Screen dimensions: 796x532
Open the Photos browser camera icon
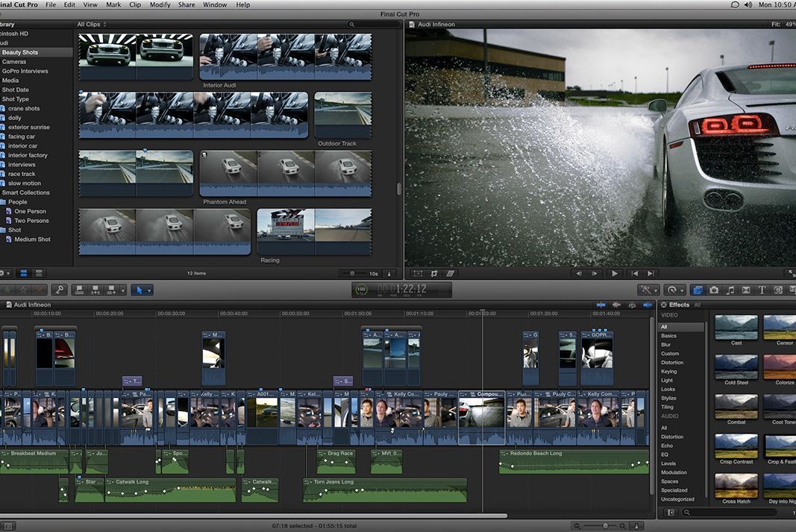[714, 290]
